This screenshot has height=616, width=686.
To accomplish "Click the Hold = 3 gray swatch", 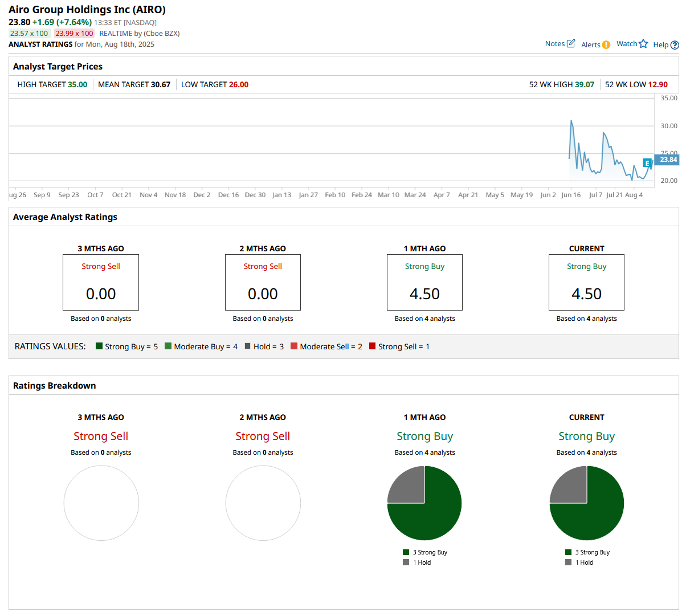I will (x=248, y=346).
